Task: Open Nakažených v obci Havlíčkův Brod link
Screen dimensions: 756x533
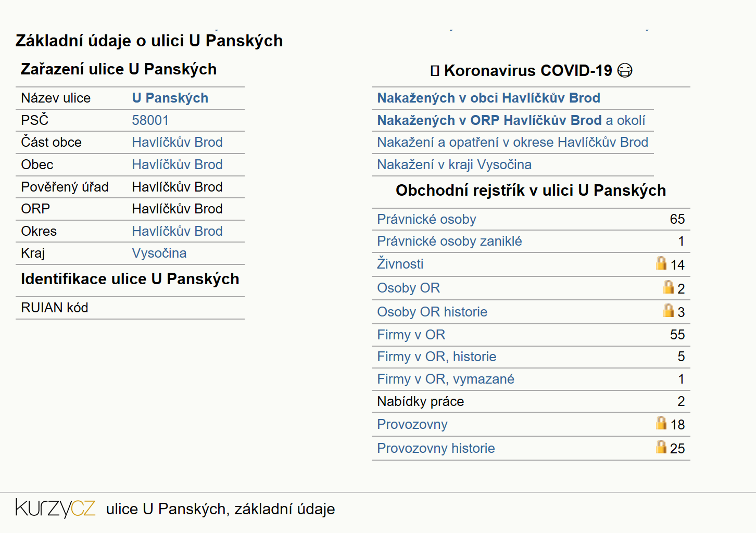Action: [489, 98]
